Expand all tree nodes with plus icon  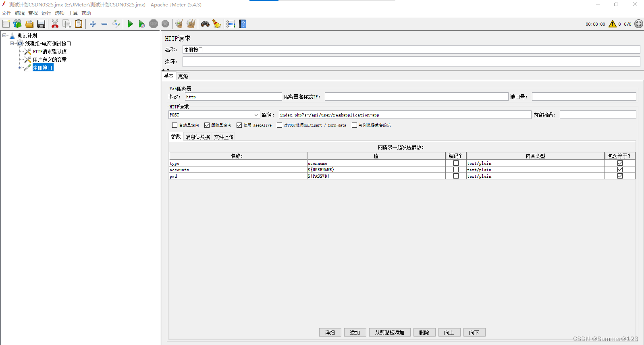tap(93, 24)
